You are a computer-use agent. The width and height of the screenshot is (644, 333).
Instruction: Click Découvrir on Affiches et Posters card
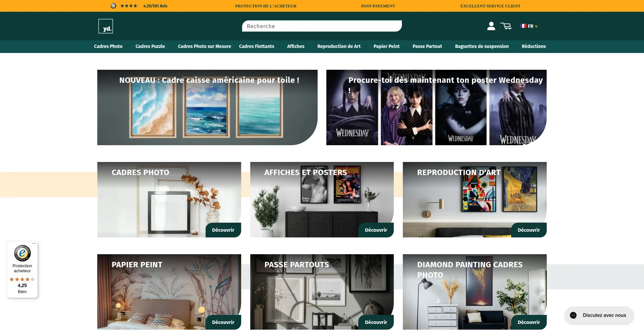click(x=376, y=230)
